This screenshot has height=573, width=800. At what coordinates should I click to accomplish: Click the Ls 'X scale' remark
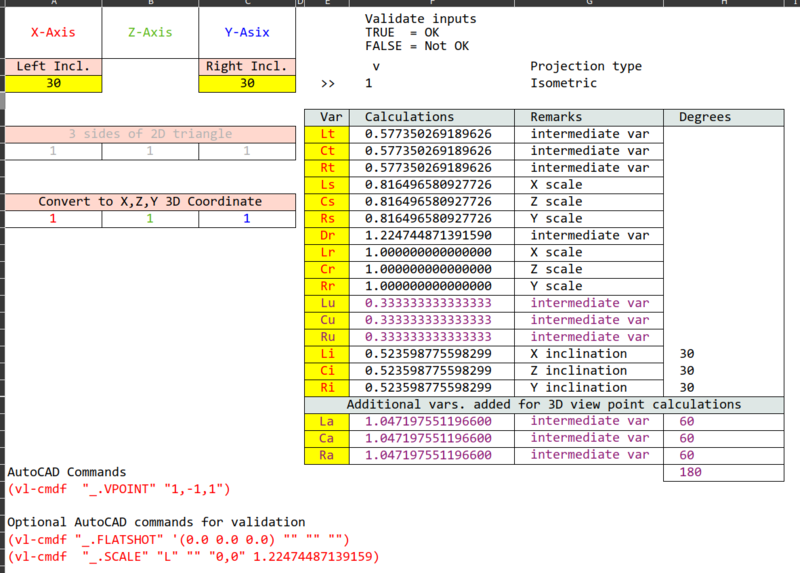coord(589,185)
